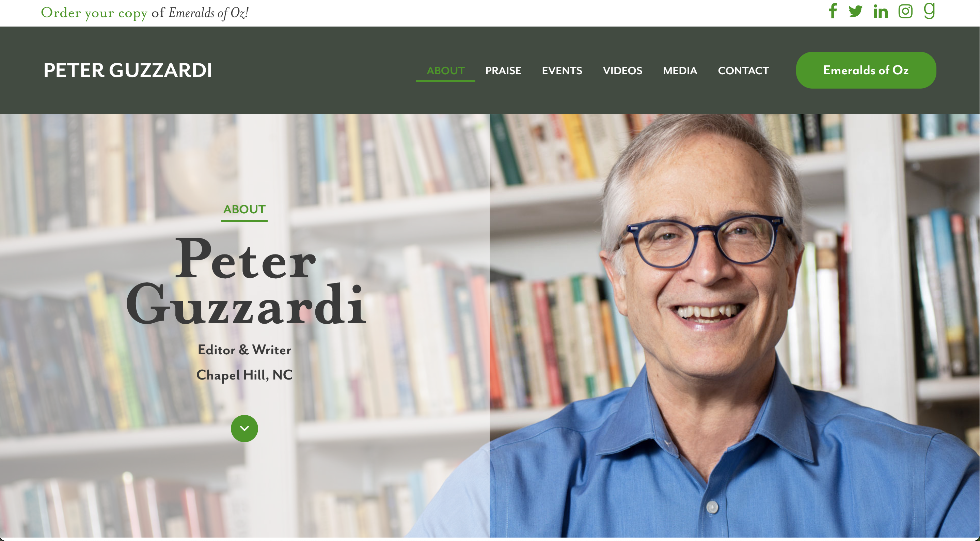This screenshot has height=541, width=980.
Task: Open the CONTACT page
Action: pyautogui.click(x=743, y=71)
